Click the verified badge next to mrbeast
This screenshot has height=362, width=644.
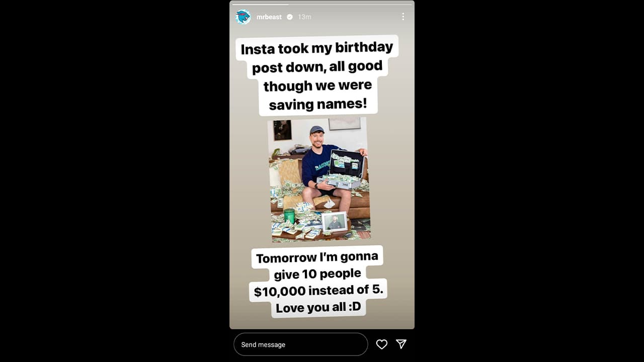(290, 17)
